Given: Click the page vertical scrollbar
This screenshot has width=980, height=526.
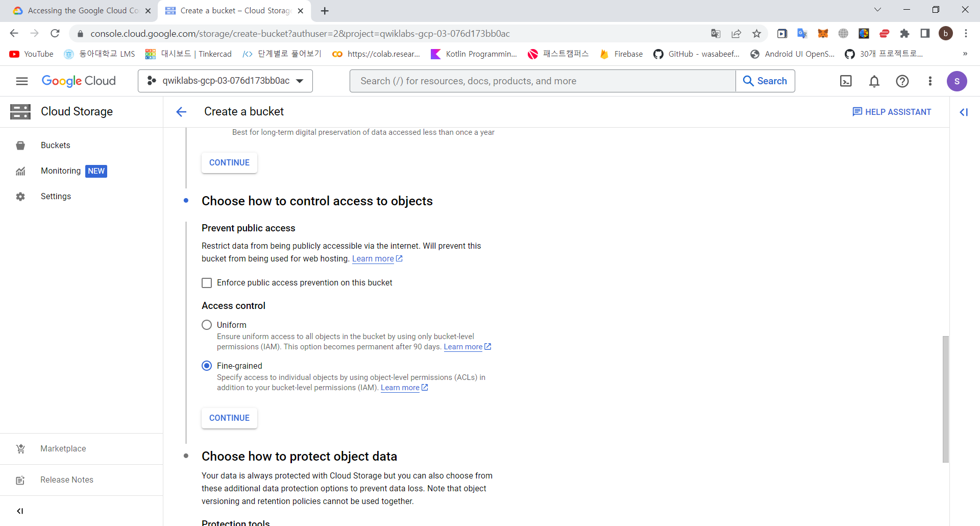Looking at the screenshot, I should point(945,399).
